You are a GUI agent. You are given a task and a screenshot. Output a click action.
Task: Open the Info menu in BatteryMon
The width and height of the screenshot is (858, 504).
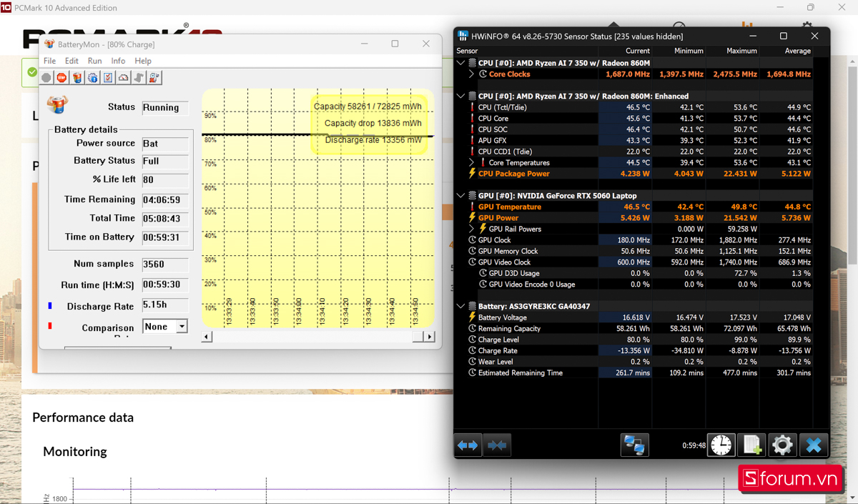[118, 61]
